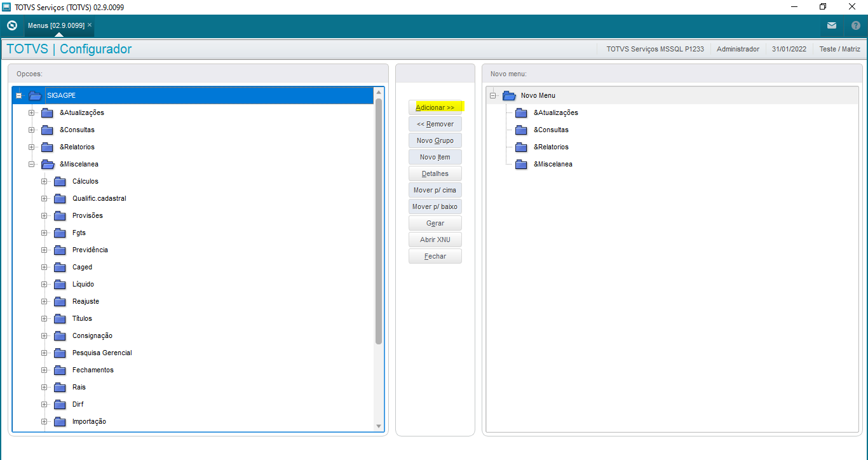Click Mover p/ baixo button
The image size is (868, 460).
point(435,206)
